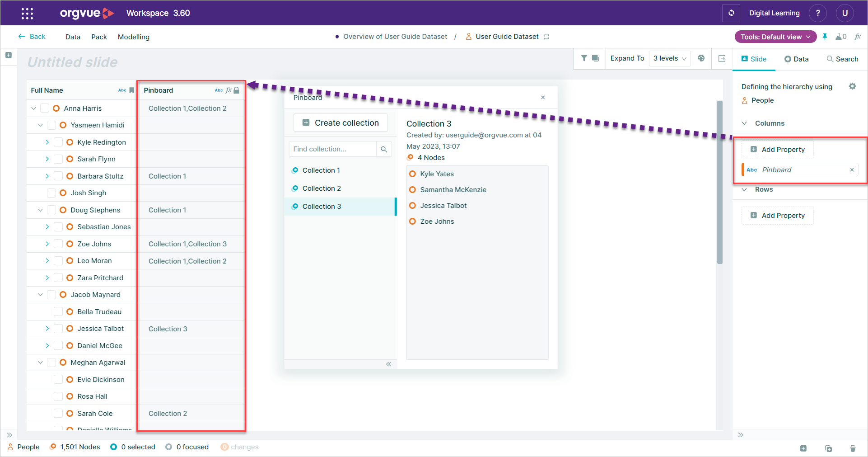Click the search magnifier in Find collection
This screenshot has width=868, height=457.
coord(384,149)
